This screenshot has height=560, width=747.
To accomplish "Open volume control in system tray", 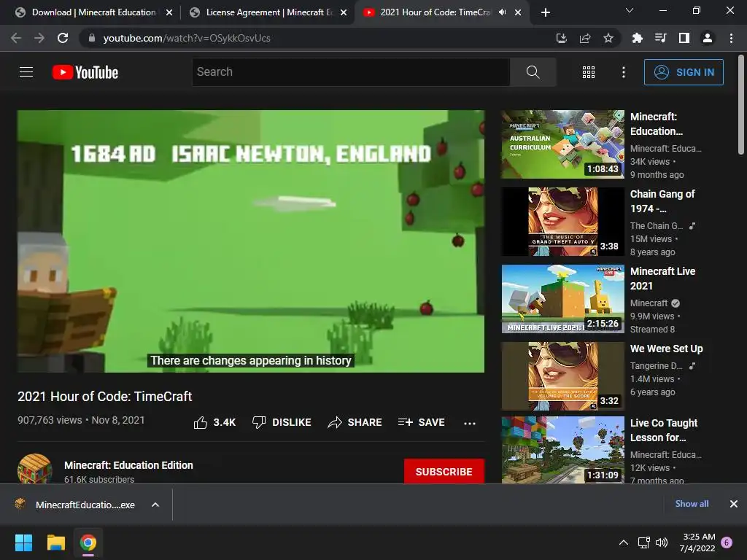I will click(661, 542).
